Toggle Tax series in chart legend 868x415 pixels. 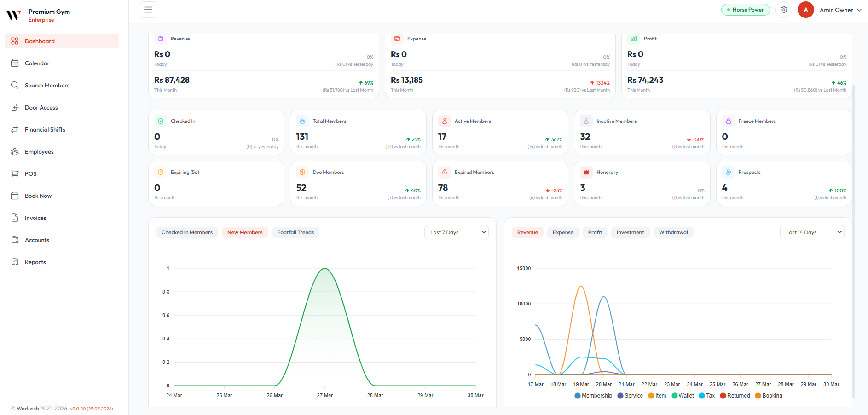coord(707,396)
